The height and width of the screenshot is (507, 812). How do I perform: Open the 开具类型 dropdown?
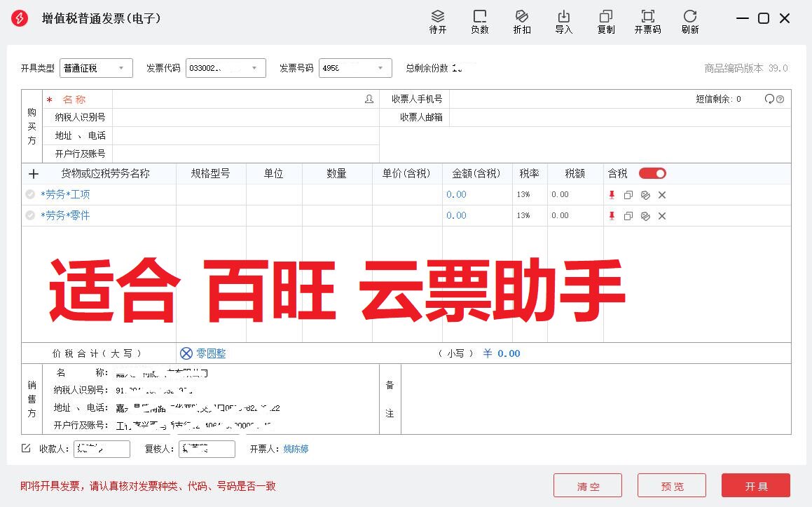[96, 68]
